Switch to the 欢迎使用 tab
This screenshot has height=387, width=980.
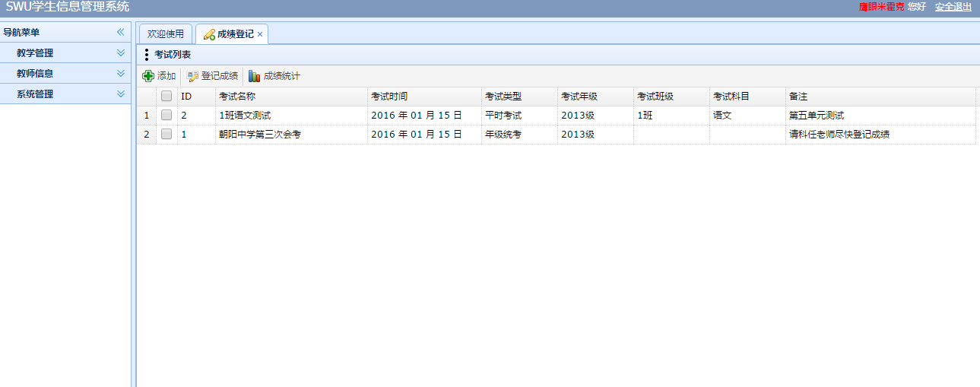[x=166, y=34]
